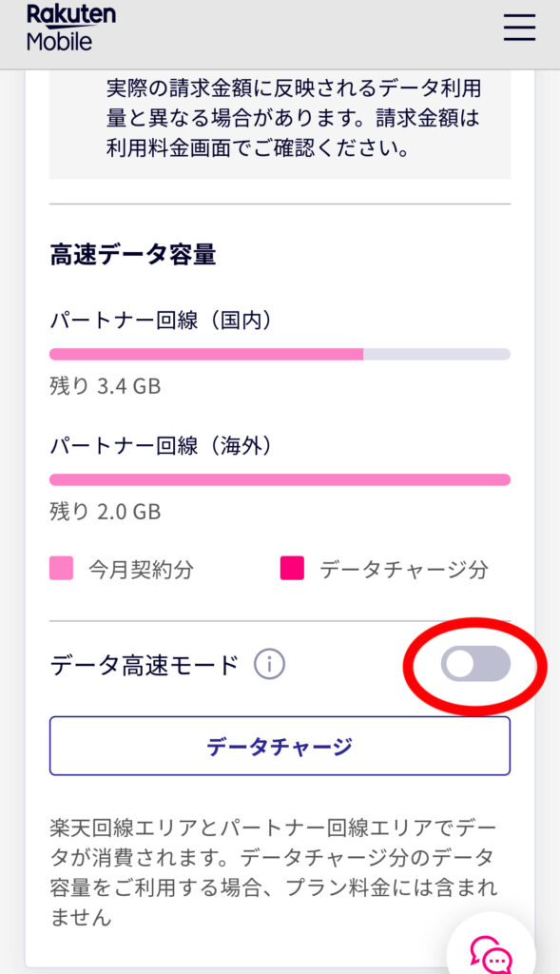Click the データ高速モード label text
This screenshot has height=974, width=560.
[144, 665]
